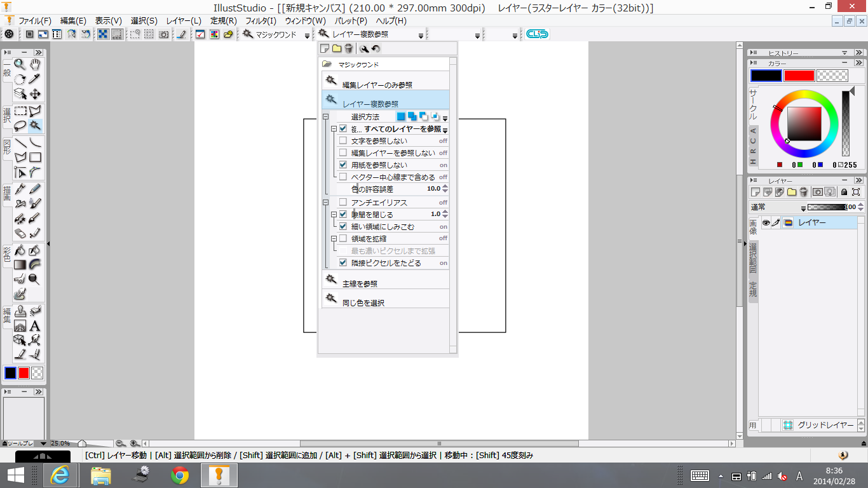Uncheck '隙間を閉じる' checkbox

pyautogui.click(x=343, y=214)
